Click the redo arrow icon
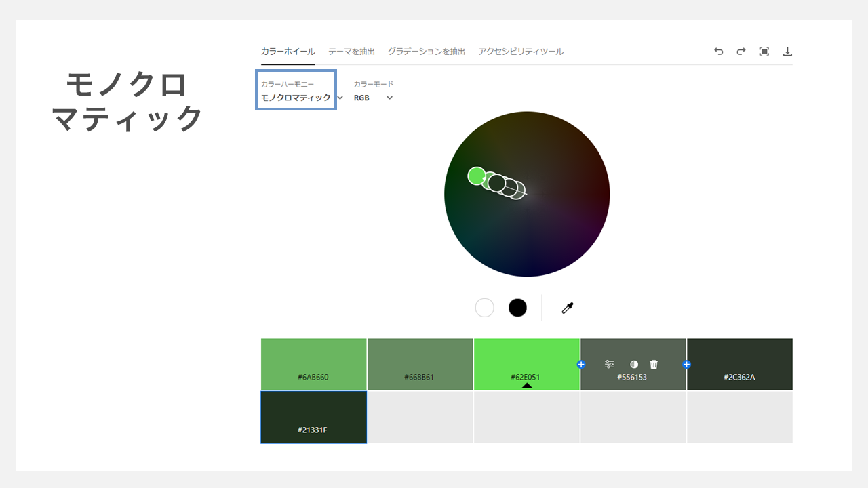Screen dimensions: 868x488 pos(741,52)
